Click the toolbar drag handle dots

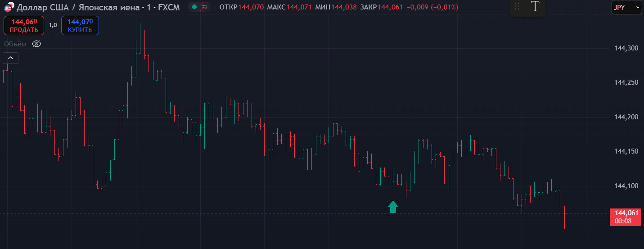tap(517, 7)
